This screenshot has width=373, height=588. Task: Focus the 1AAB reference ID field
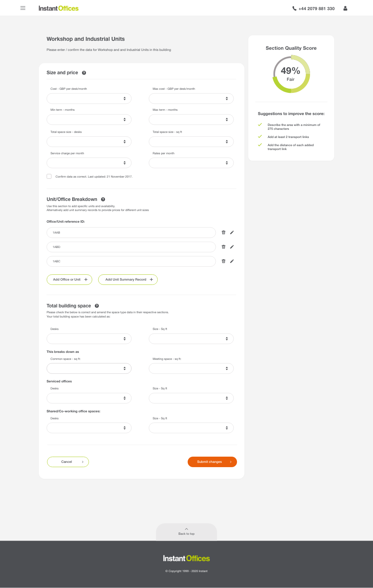131,232
